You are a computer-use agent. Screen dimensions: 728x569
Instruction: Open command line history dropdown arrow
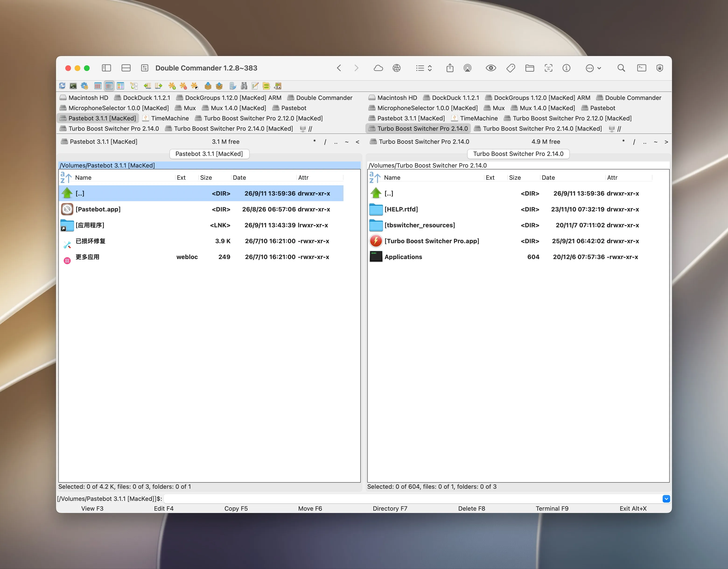(666, 499)
